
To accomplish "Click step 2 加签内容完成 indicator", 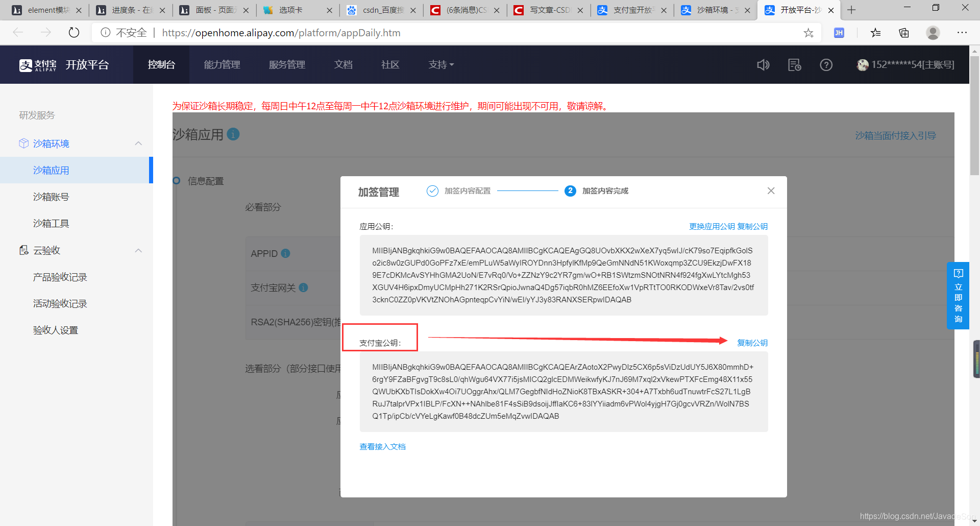I will click(570, 190).
